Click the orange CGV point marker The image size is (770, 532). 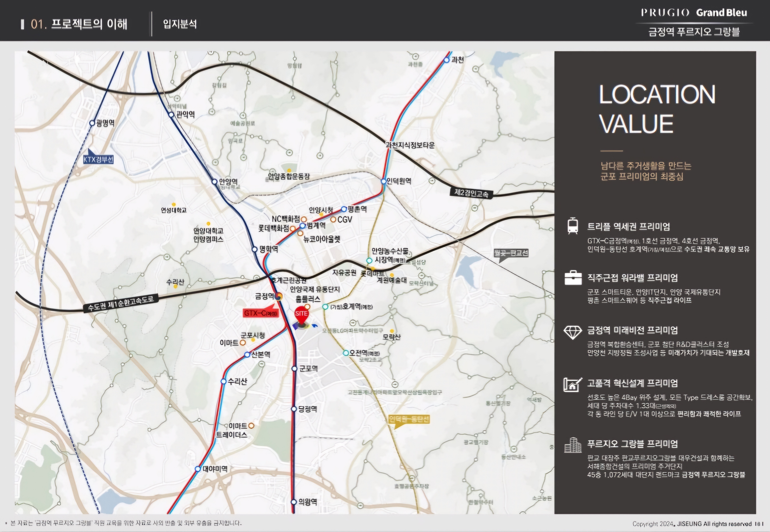(333, 219)
